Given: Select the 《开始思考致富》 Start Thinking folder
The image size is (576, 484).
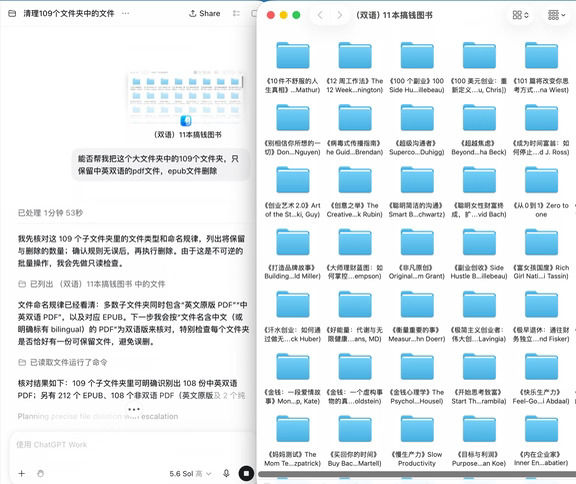Looking at the screenshot, I should (479, 366).
